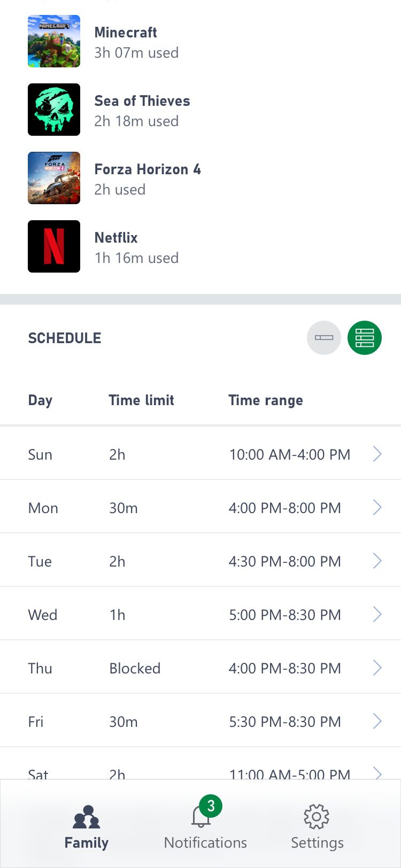This screenshot has width=401, height=868.
Task: Open Friday schedule details arrow
Action: 377,722
